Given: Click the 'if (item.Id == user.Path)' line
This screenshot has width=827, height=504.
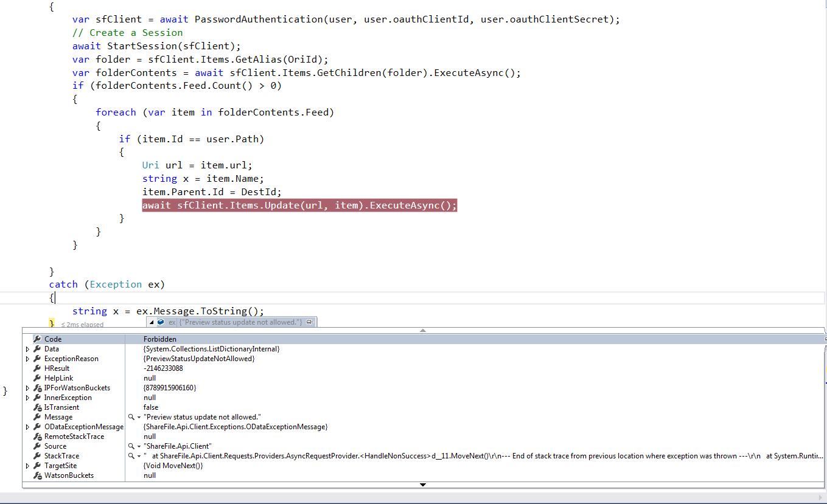Looking at the screenshot, I should [x=192, y=139].
